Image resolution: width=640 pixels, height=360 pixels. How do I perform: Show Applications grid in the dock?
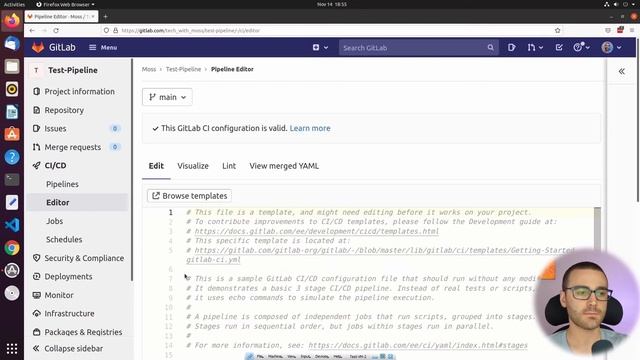[12, 349]
